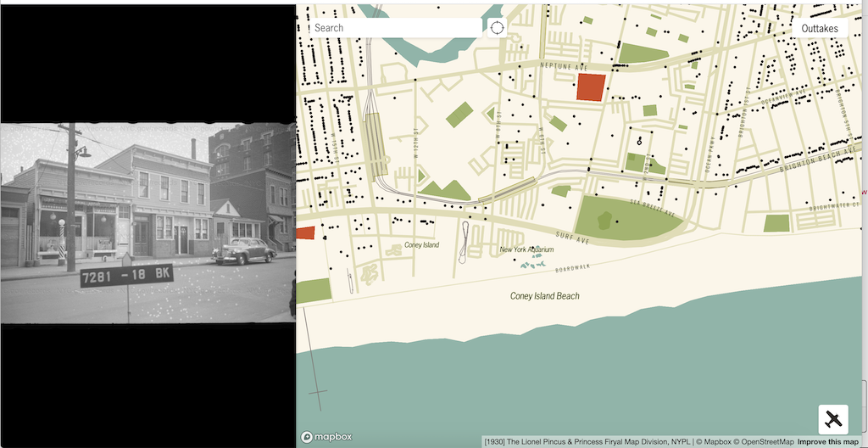
Task: Click the red block below Neptune Ave
Action: pyautogui.click(x=592, y=87)
